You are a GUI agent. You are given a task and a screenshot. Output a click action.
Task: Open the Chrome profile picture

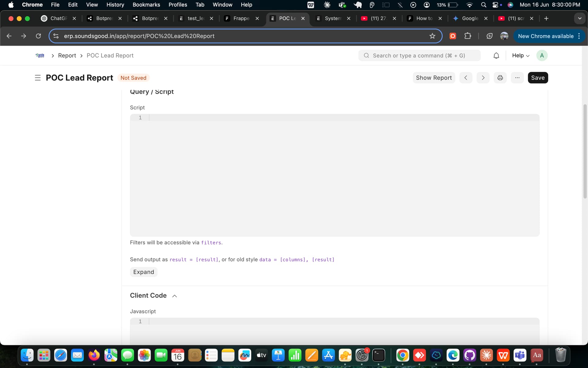click(x=504, y=36)
